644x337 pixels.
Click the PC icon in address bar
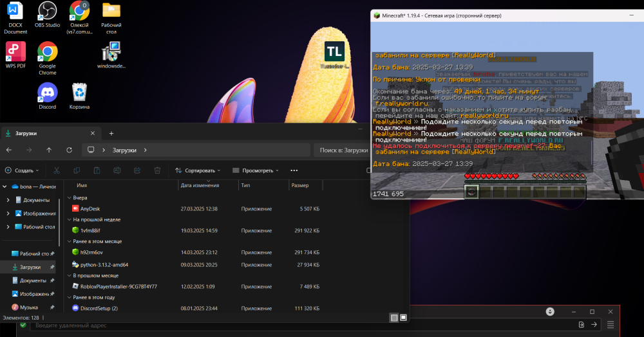(x=91, y=150)
